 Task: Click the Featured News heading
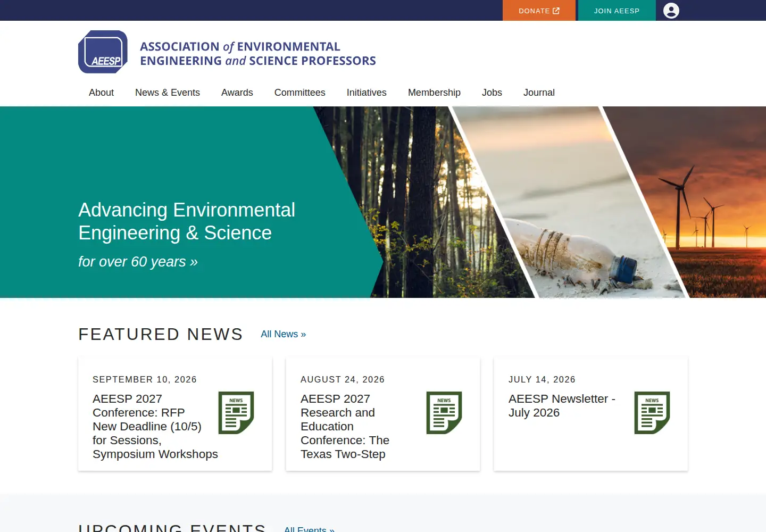coord(161,334)
